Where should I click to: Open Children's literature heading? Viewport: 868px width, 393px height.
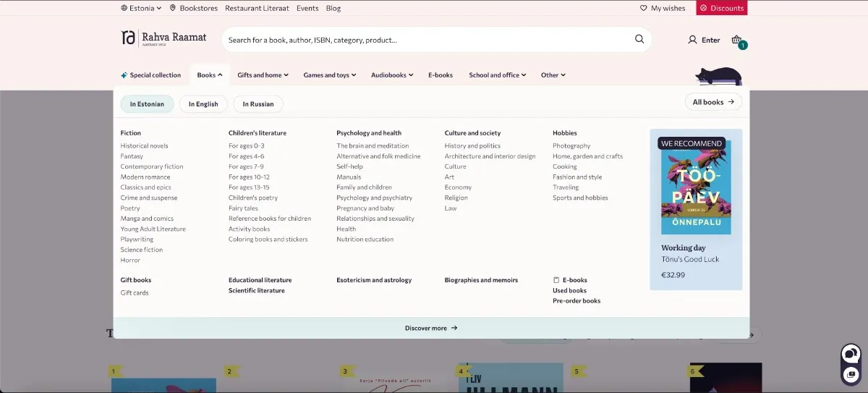(x=258, y=133)
